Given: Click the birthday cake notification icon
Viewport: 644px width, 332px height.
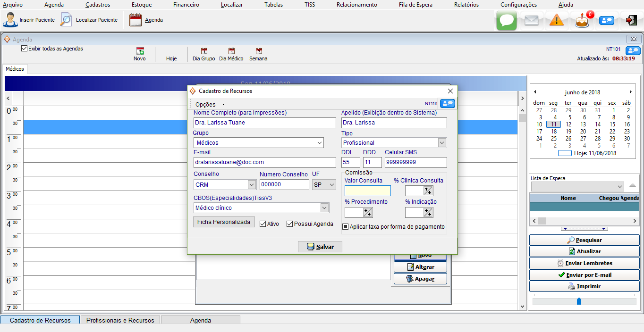Looking at the screenshot, I should click(x=582, y=20).
